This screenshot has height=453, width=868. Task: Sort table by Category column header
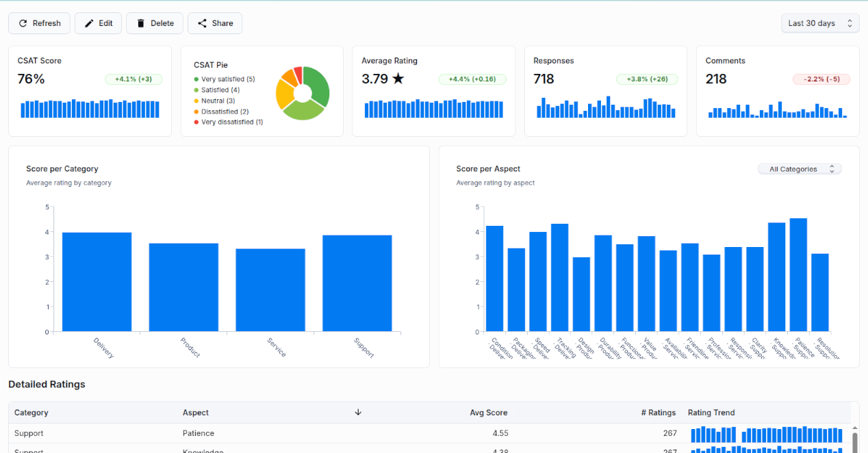click(31, 413)
